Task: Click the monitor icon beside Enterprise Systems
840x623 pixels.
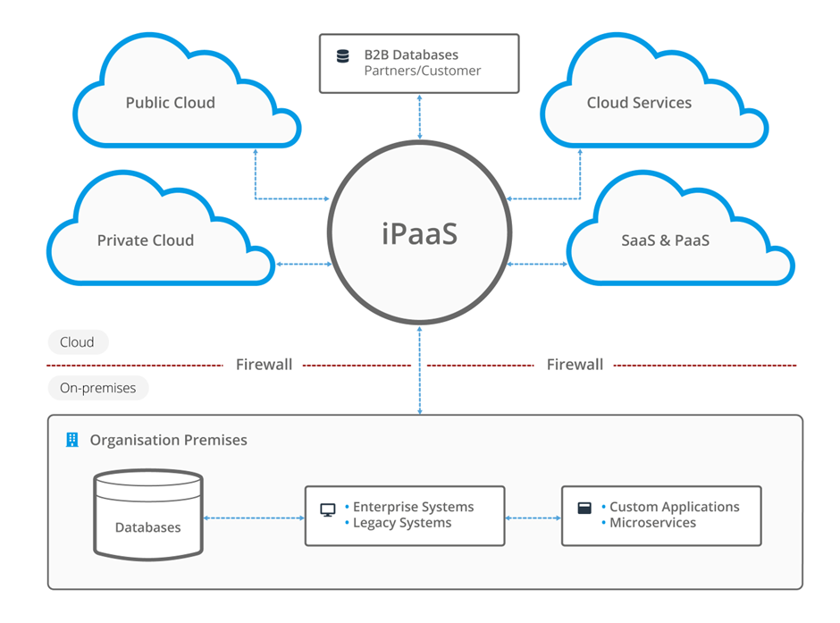Action: (x=328, y=510)
